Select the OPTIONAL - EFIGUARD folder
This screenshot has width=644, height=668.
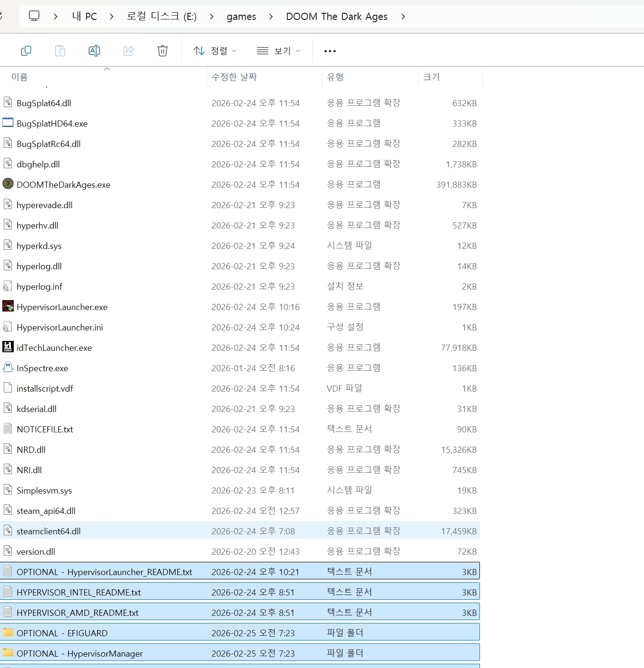pyautogui.click(x=62, y=633)
